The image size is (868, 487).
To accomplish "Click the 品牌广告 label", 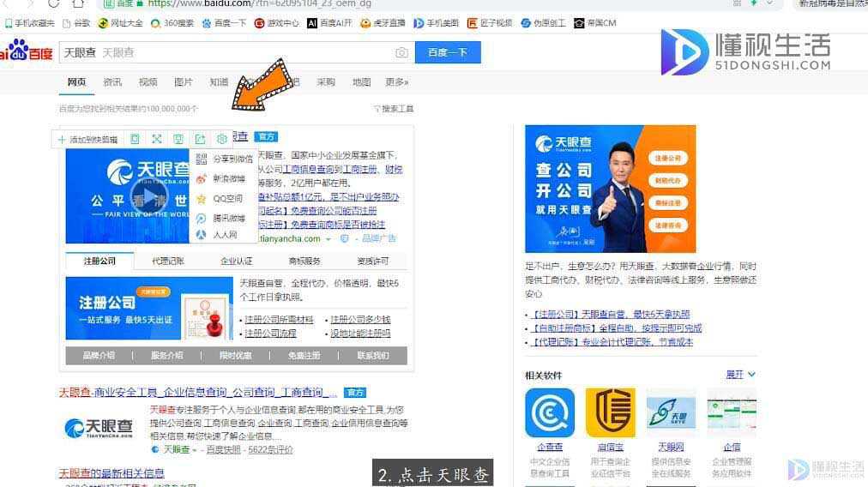I will [379, 238].
